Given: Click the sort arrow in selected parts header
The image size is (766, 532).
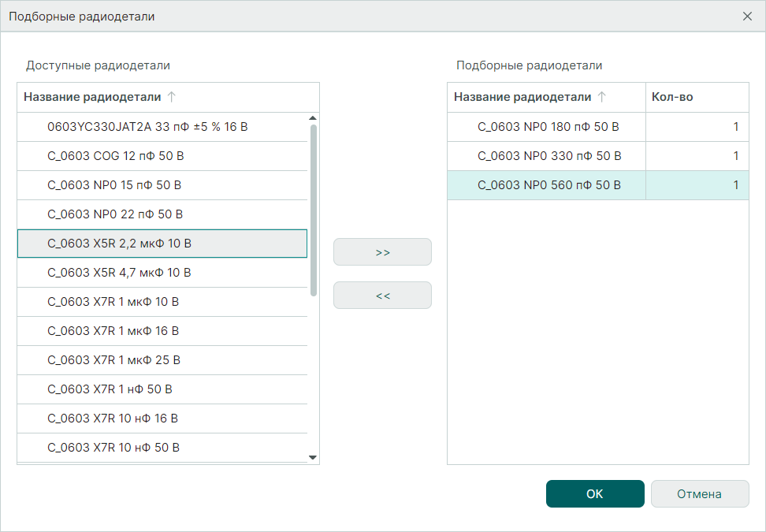Looking at the screenshot, I should pyautogui.click(x=602, y=97).
